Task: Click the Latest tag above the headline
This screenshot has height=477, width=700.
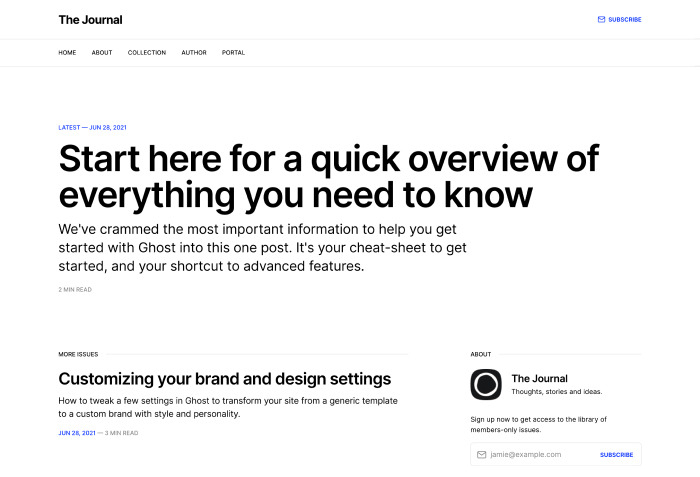Action: [x=69, y=128]
